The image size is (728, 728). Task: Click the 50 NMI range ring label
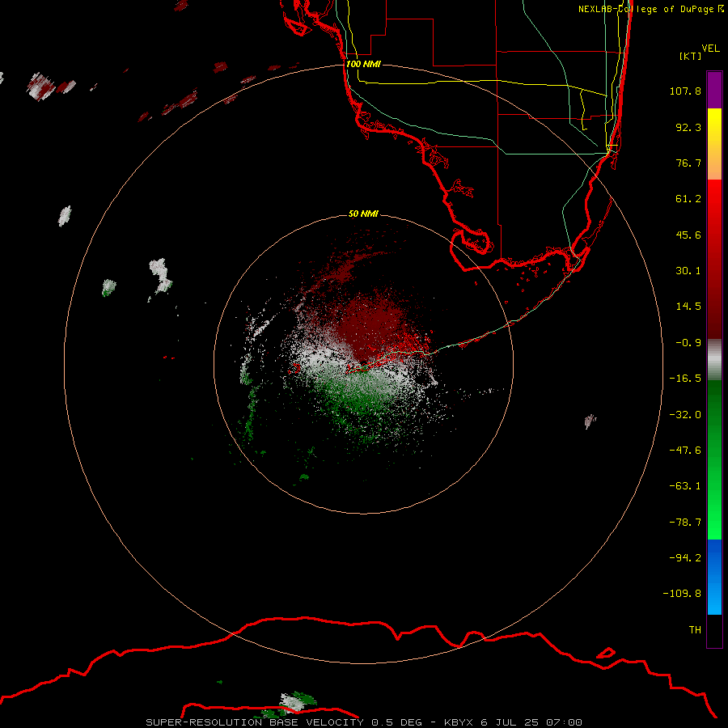[x=363, y=214]
